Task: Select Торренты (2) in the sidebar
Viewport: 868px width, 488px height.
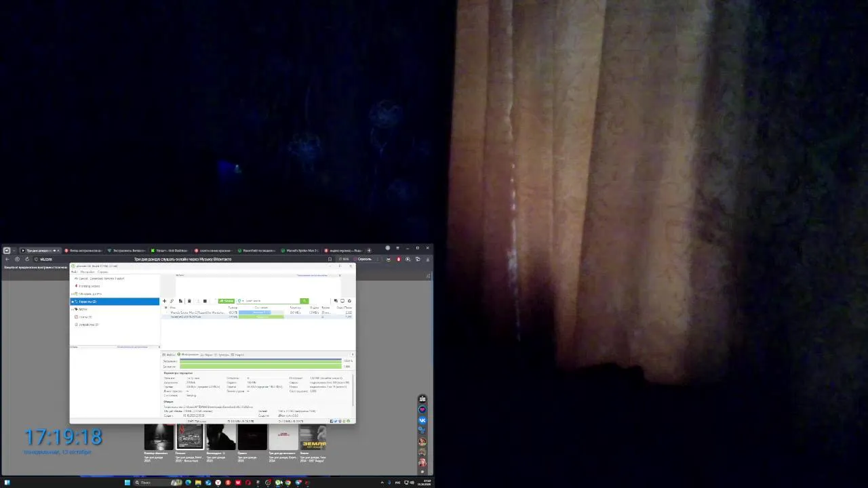Action: [x=115, y=302]
